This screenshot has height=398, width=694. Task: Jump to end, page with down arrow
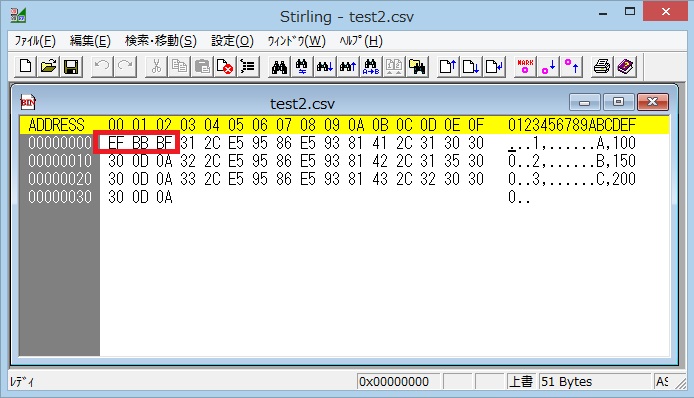[470, 67]
